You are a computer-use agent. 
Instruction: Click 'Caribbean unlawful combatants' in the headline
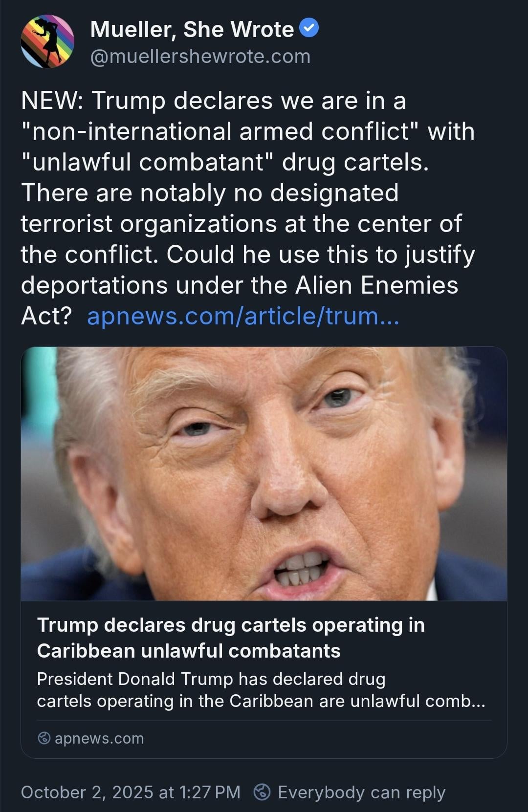(x=189, y=651)
